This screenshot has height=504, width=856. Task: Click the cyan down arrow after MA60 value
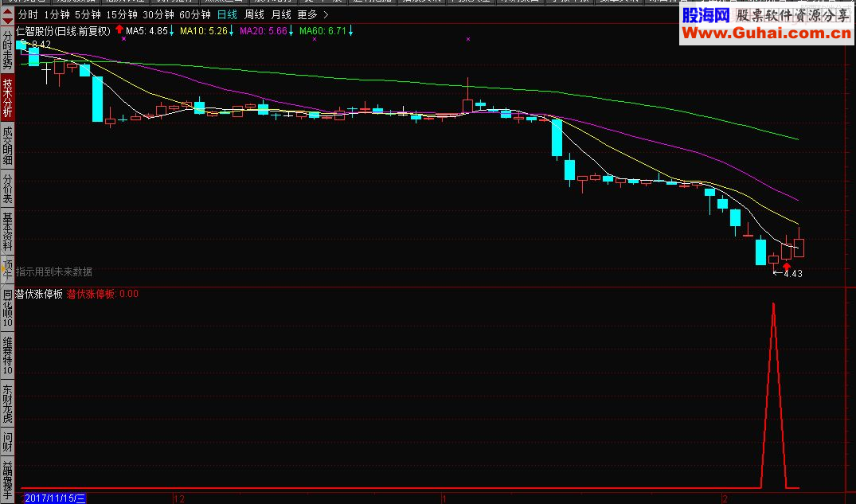click(x=350, y=31)
